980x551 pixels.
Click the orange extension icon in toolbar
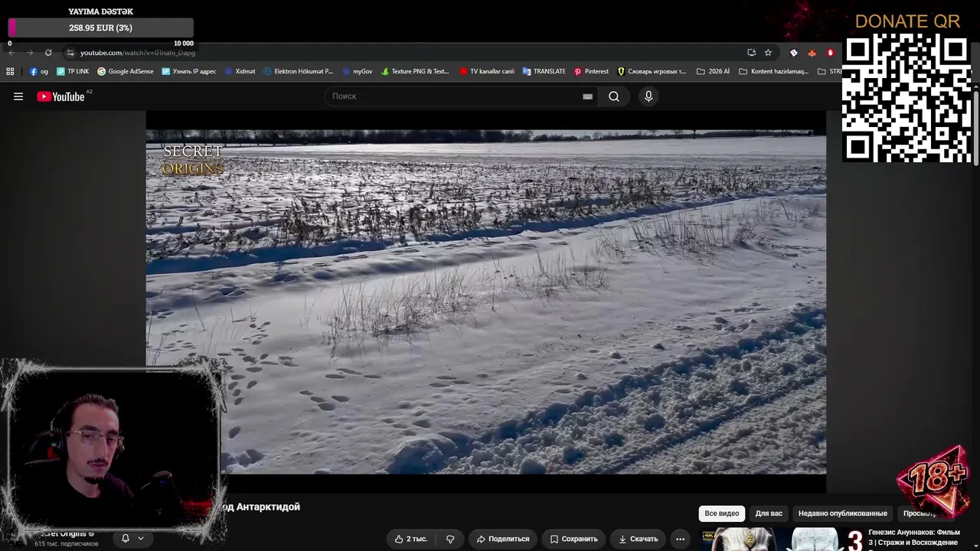tap(812, 53)
